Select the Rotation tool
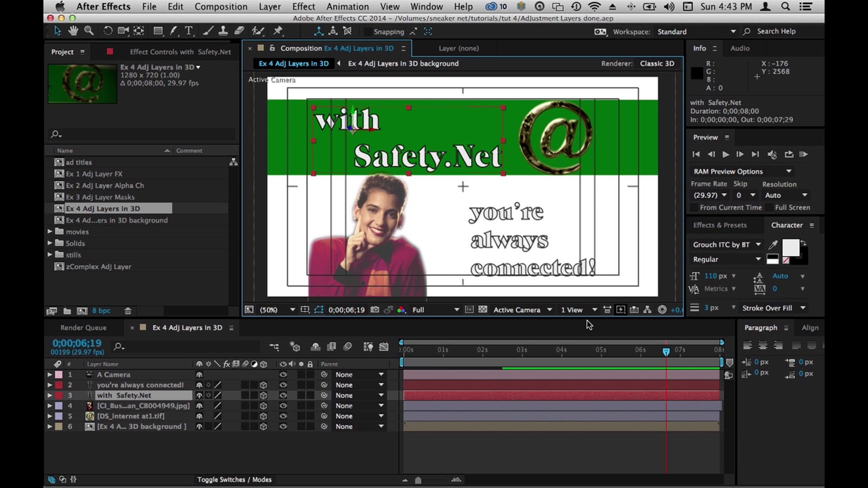 click(x=107, y=31)
